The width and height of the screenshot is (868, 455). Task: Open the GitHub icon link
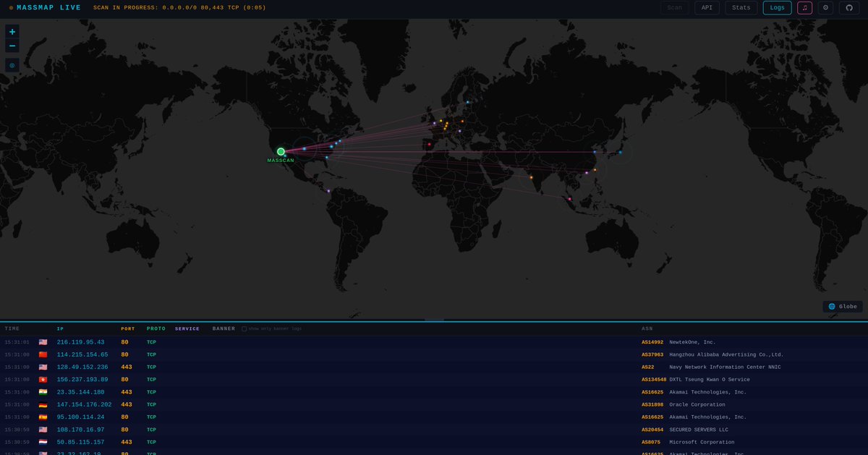pyautogui.click(x=849, y=8)
